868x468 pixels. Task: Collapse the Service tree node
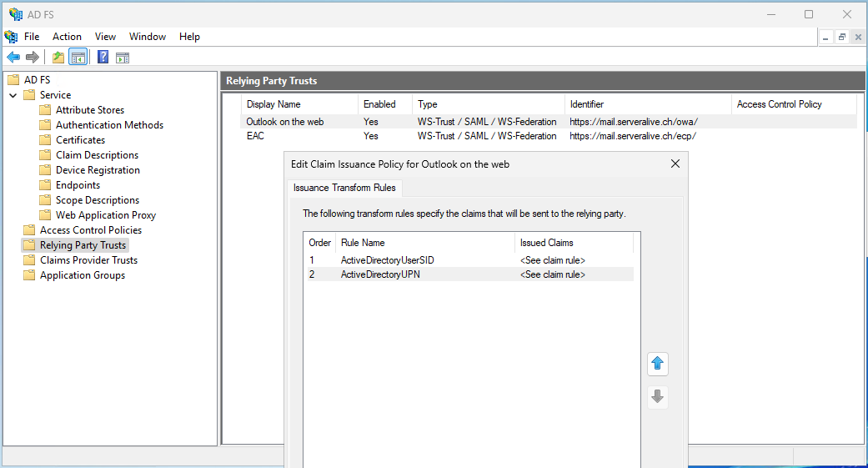13,95
